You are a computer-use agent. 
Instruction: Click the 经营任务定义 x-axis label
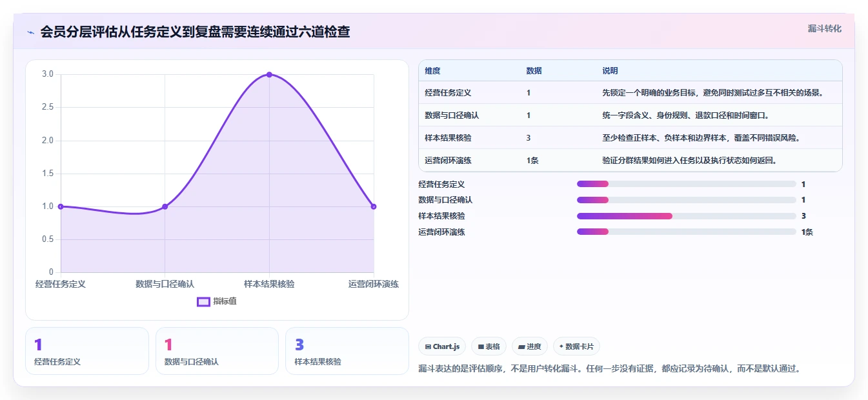61,284
